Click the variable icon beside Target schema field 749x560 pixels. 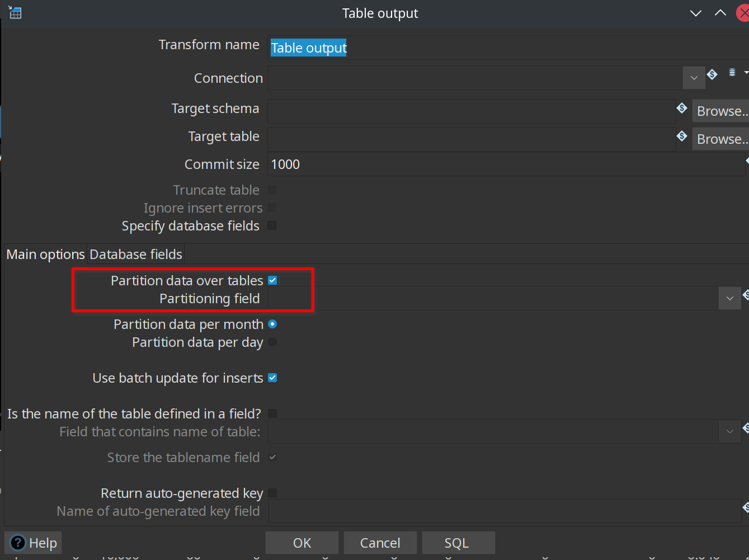tap(682, 108)
